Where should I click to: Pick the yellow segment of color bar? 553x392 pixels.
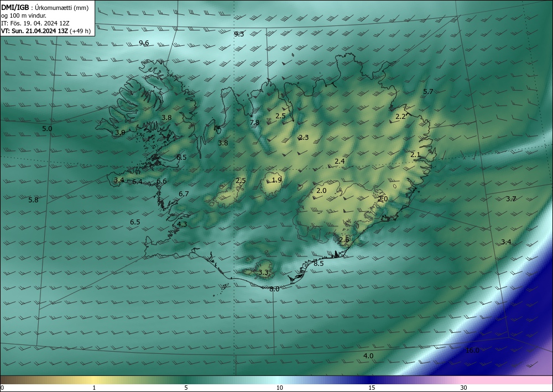pos(93,380)
